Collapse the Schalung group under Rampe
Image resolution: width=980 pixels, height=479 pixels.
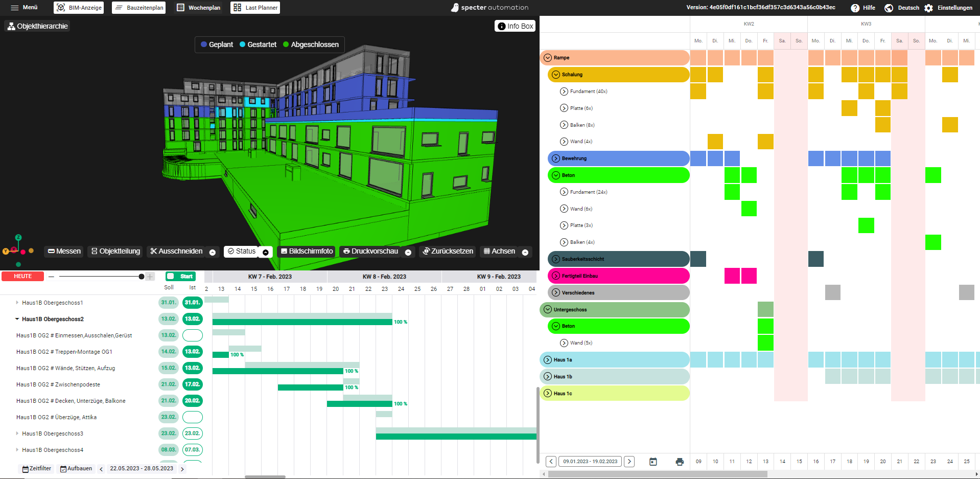point(555,74)
